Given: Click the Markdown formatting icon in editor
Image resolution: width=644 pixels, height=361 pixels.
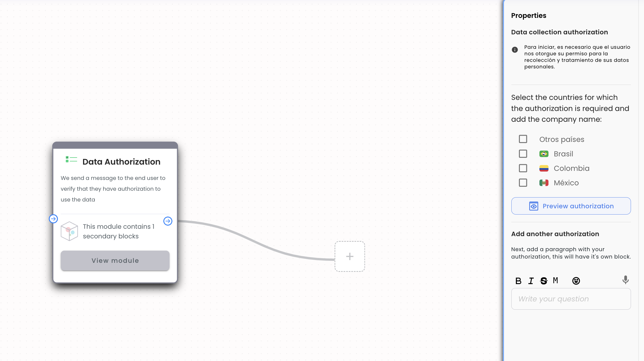Looking at the screenshot, I should coord(556,280).
